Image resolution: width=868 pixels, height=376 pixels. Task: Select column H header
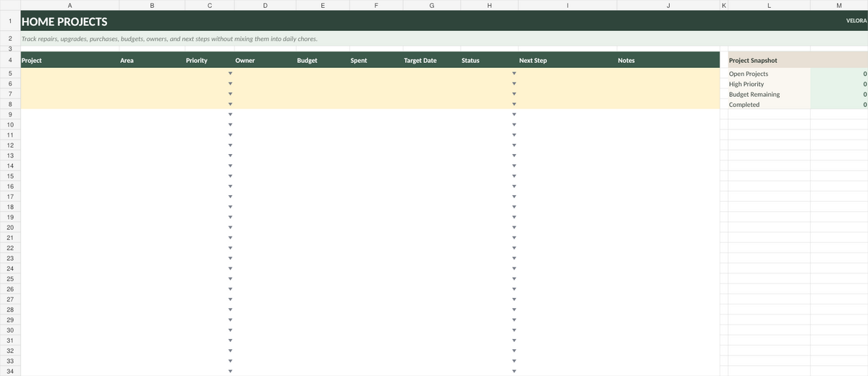(489, 5)
